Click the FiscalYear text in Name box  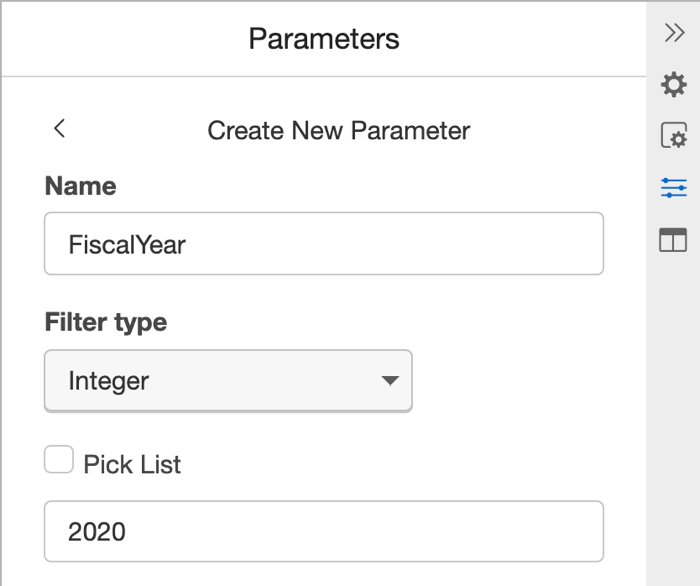pyautogui.click(x=127, y=244)
